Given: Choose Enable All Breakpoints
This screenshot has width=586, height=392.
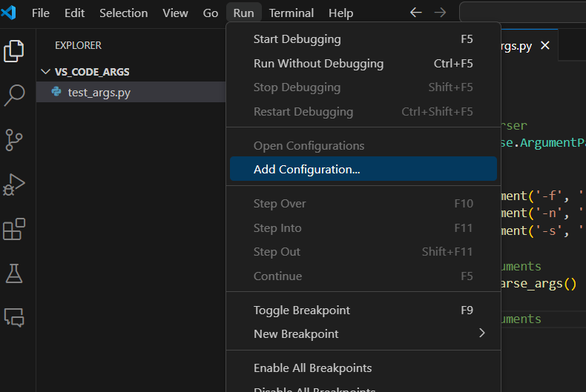Looking at the screenshot, I should 312,368.
